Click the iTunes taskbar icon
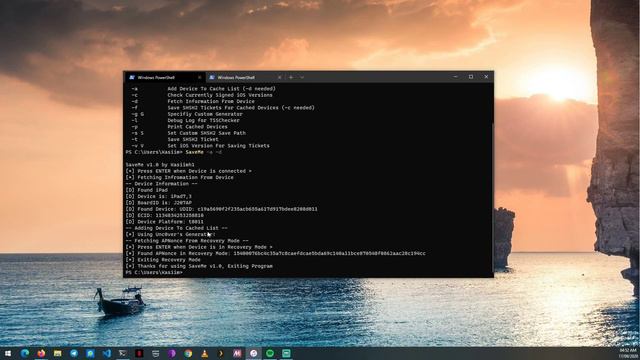This screenshot has height=360, width=640. [x=253, y=353]
